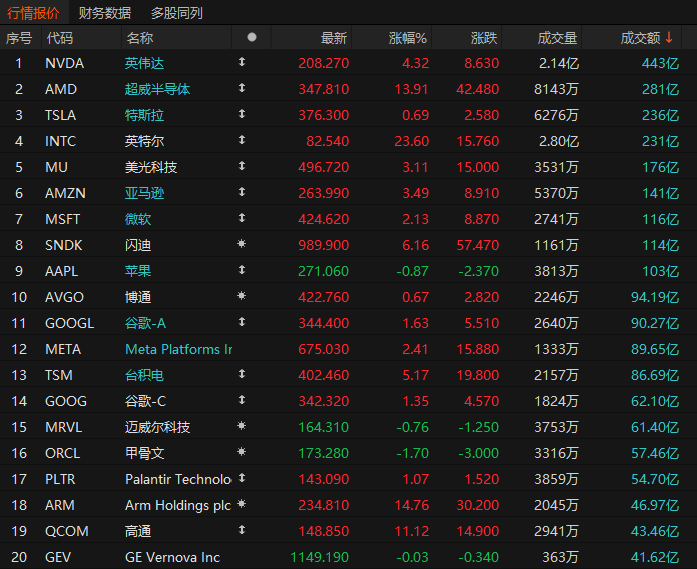
Task: Click AMD change percent 13.91
Action: [x=412, y=89]
